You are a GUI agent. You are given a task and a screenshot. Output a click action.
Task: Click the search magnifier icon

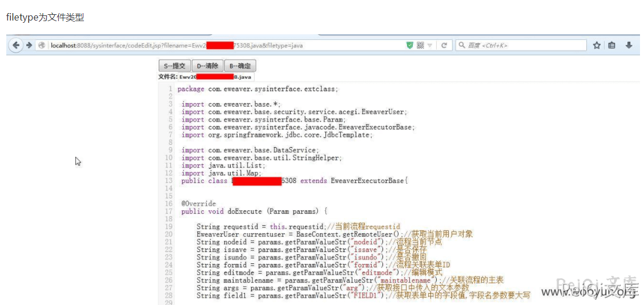(x=461, y=46)
